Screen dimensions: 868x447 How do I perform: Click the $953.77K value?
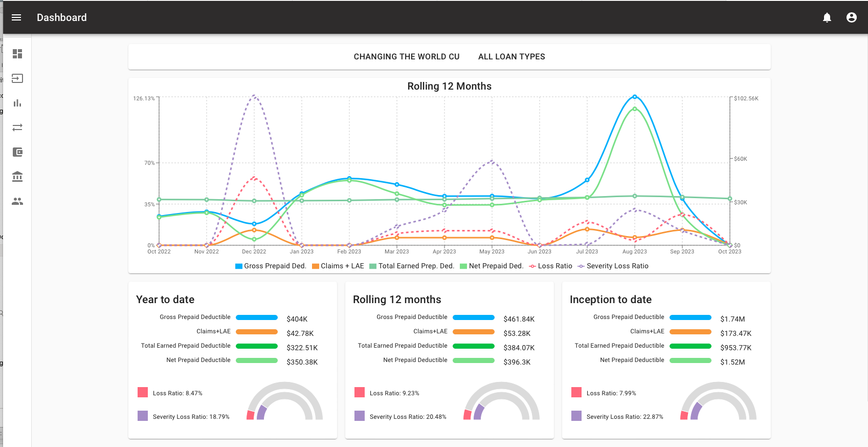(x=736, y=348)
